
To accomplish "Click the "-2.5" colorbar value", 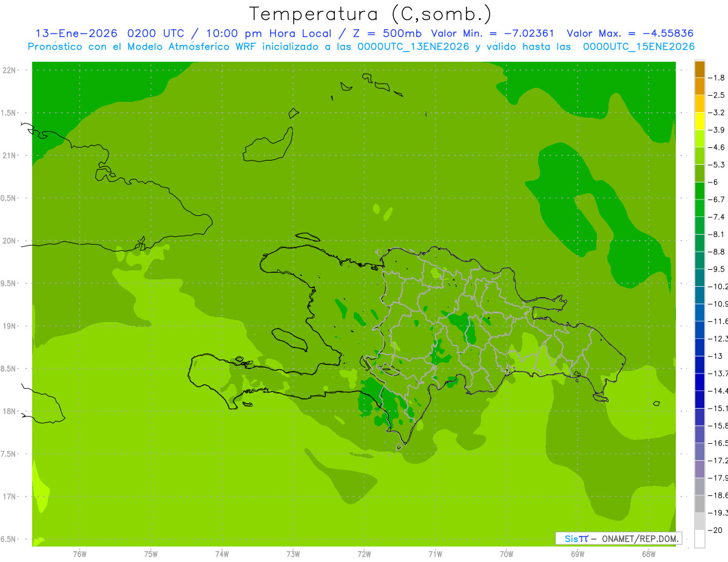I will pos(716,95).
